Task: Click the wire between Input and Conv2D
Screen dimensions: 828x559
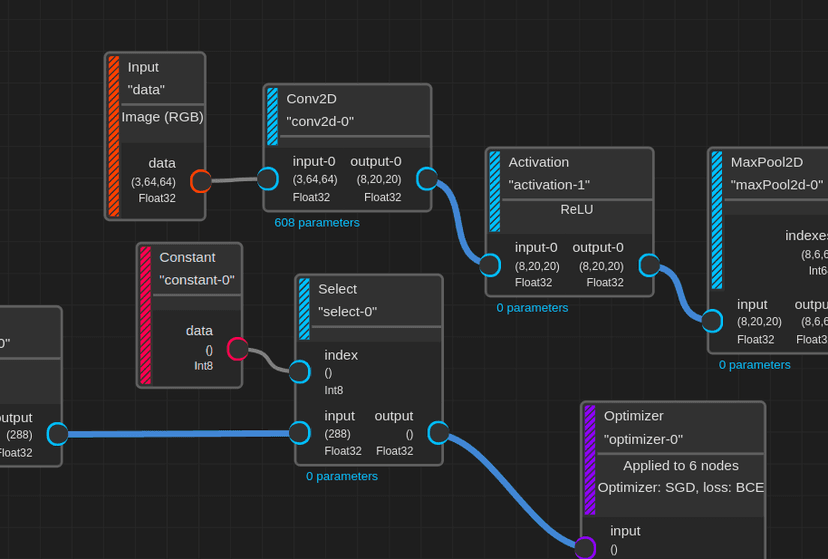Action: [234, 180]
